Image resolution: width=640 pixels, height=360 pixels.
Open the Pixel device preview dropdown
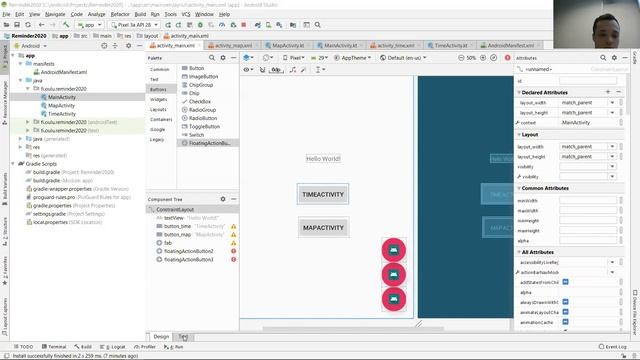[x=293, y=58]
